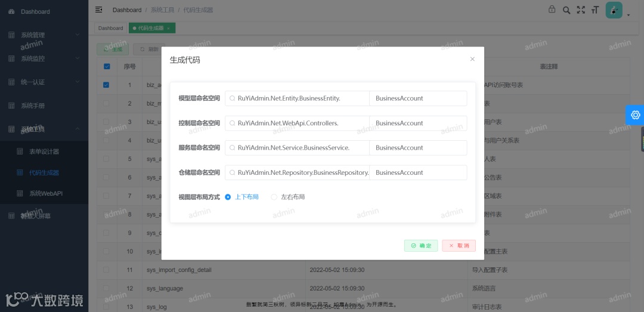This screenshot has height=312, width=644.
Task: Click the 系统管理 sidebar icon
Action: [11, 35]
